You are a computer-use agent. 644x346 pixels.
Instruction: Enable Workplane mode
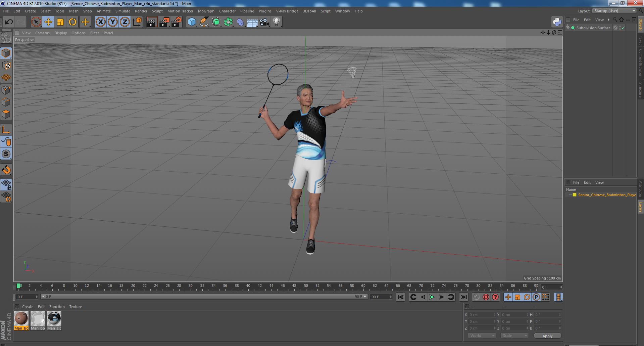pyautogui.click(x=6, y=78)
